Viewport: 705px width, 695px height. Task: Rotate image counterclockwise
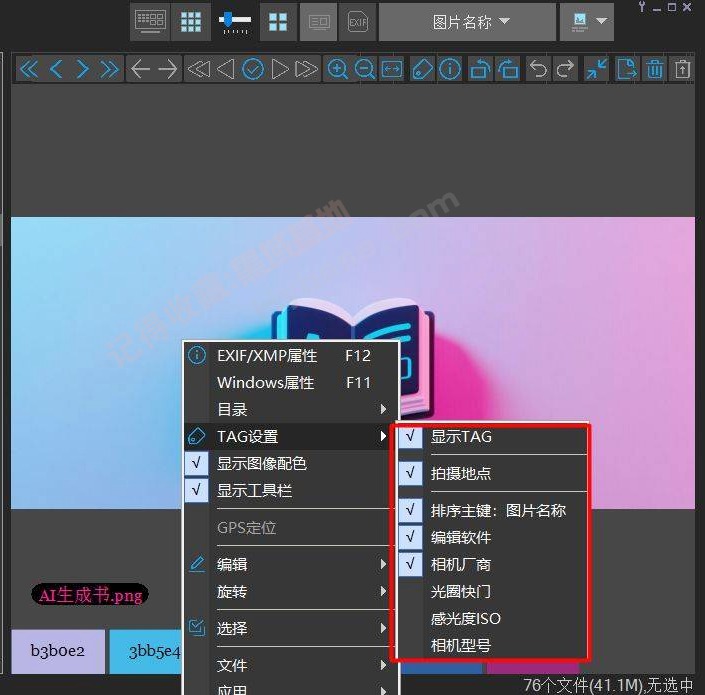coord(480,69)
